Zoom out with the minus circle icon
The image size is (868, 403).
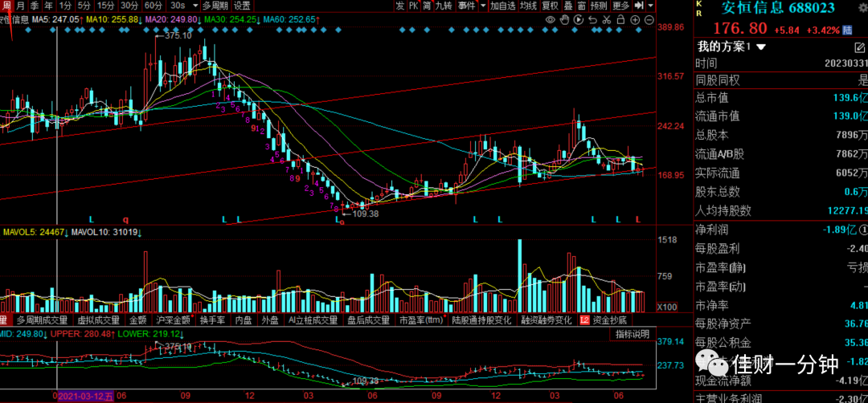click(649, 20)
